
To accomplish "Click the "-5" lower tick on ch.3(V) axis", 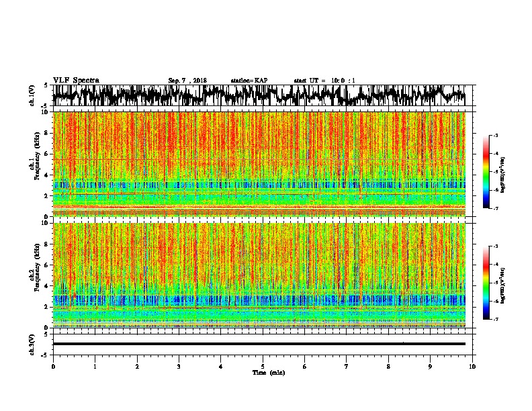I will [x=45, y=355].
